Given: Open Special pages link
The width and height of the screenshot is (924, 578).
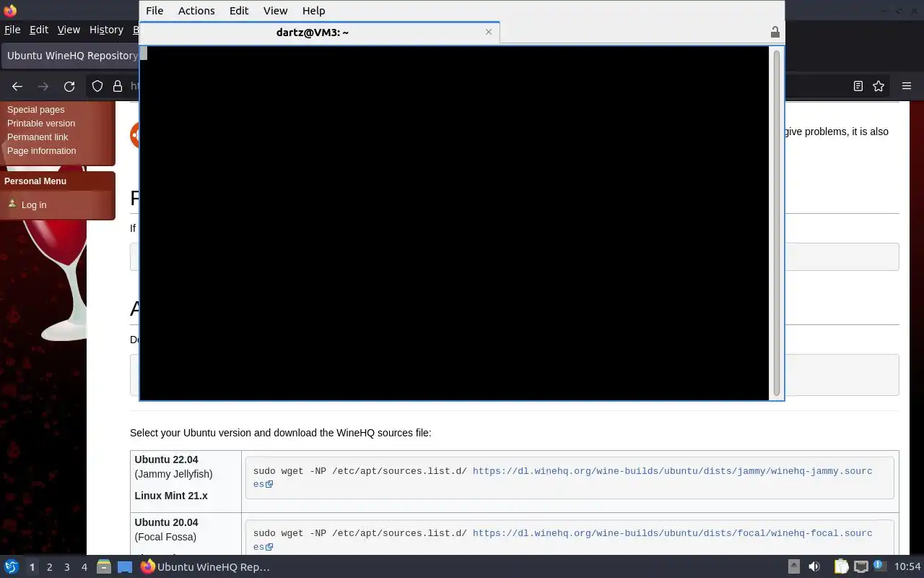Looking at the screenshot, I should click(x=35, y=110).
